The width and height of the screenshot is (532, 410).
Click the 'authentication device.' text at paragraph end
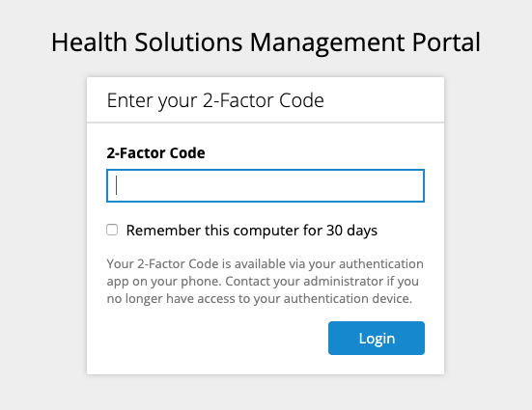[x=348, y=298]
